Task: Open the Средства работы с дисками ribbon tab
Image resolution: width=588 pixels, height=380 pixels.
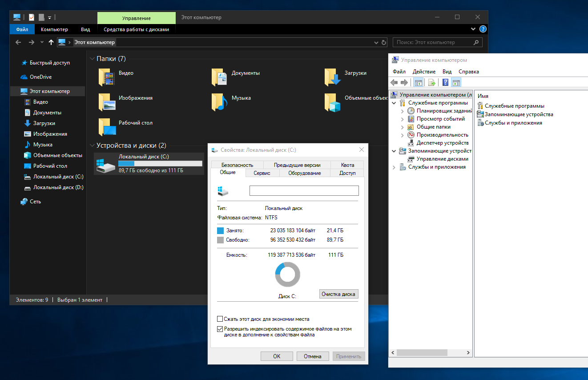Action: tap(136, 29)
